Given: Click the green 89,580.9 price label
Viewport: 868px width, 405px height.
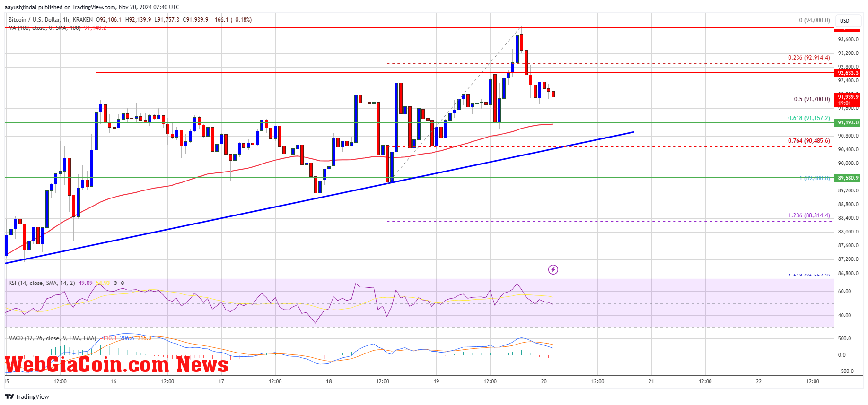Looking at the screenshot, I should [848, 178].
